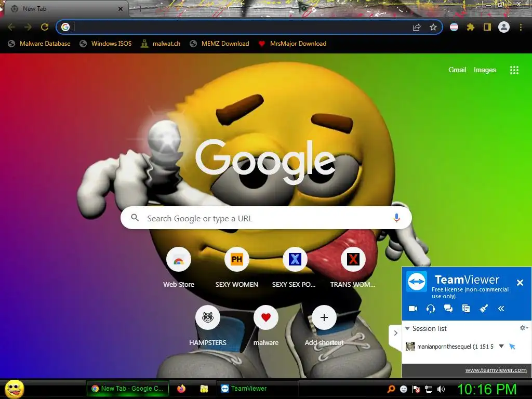
Task: Click the TeamViewer logo icon
Action: click(417, 282)
